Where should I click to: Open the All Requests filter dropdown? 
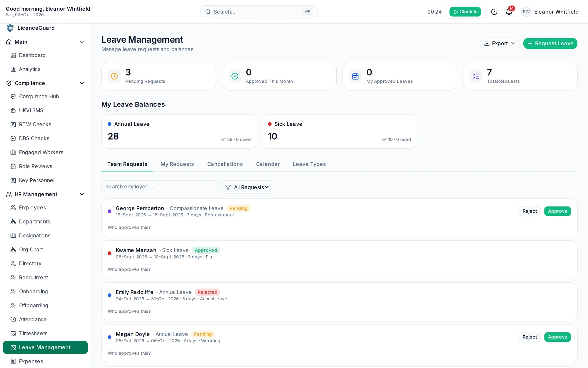[247, 187]
